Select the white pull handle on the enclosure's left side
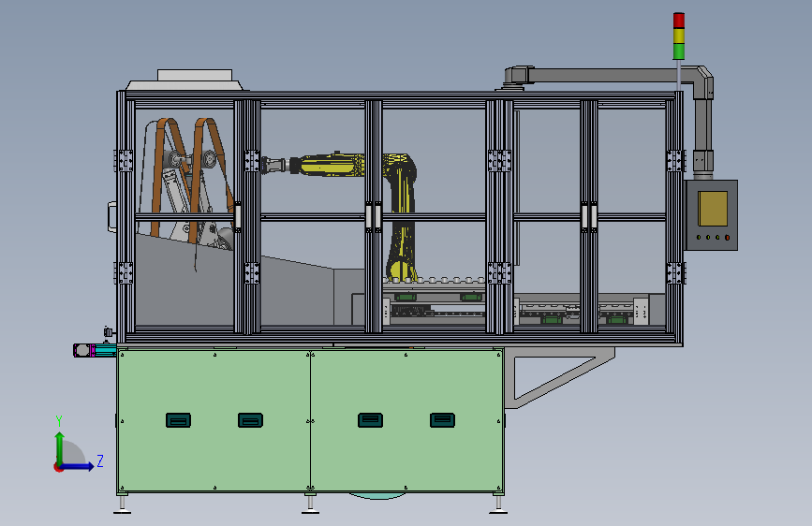812x526 pixels. coord(111,216)
